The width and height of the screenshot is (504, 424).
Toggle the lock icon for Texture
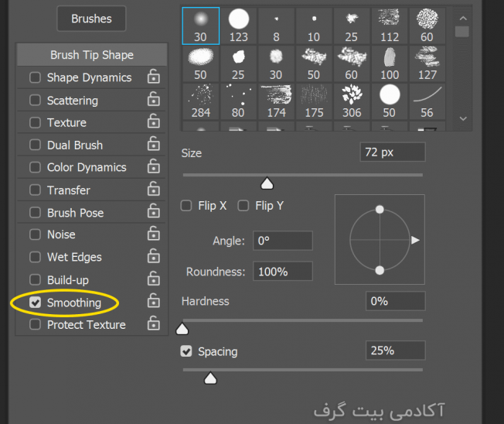pos(153,121)
